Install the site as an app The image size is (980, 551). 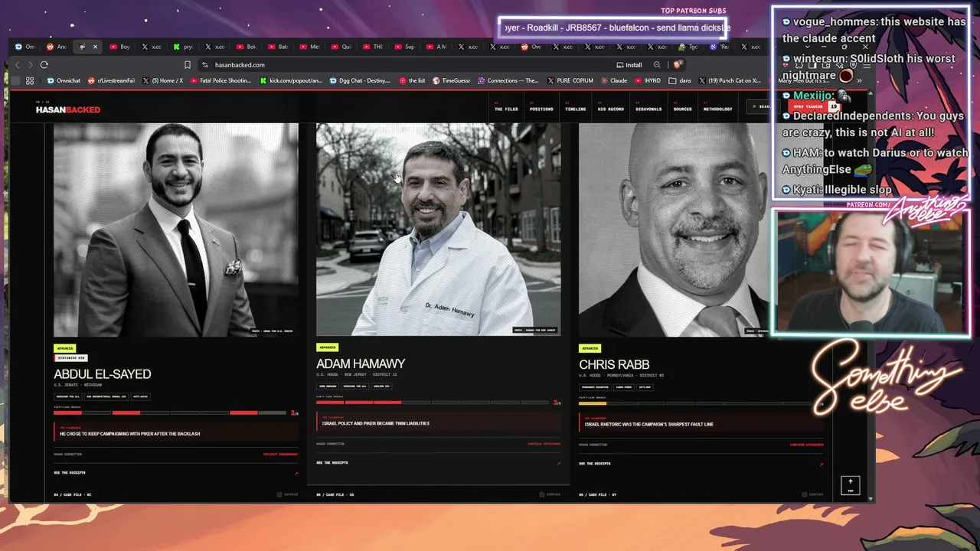(629, 65)
